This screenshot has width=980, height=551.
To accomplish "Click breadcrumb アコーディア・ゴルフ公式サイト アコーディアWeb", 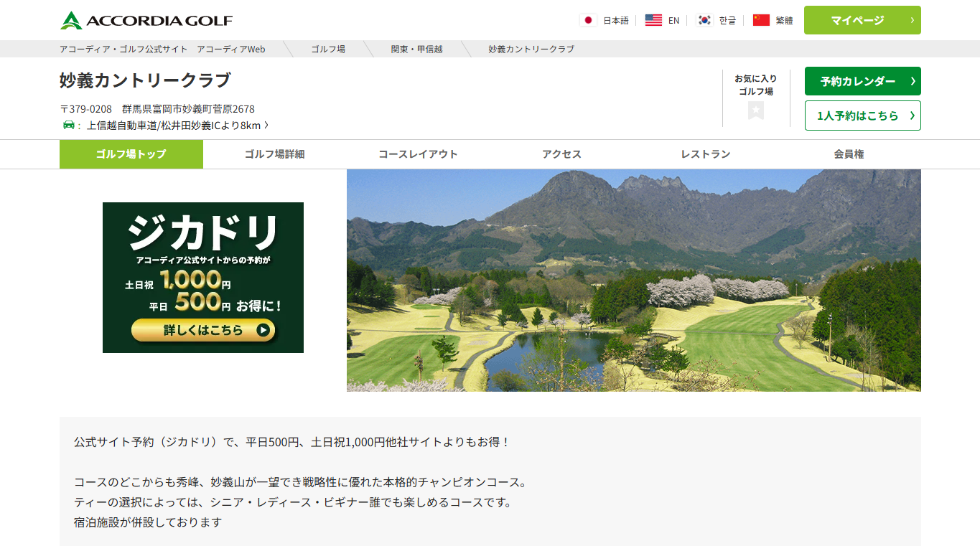I will pyautogui.click(x=162, y=49).
